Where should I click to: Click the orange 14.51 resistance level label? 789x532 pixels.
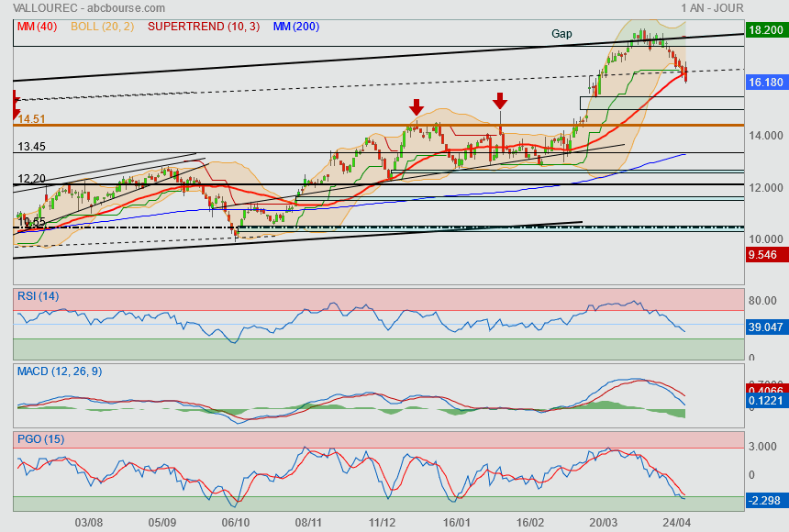pyautogui.click(x=32, y=119)
